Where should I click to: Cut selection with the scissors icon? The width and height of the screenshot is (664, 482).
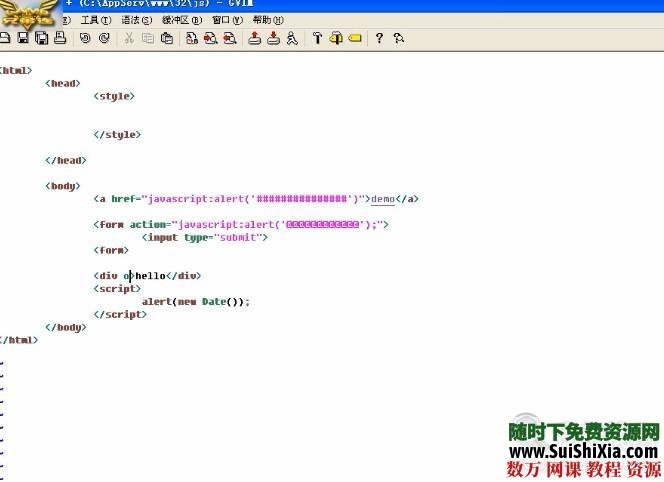129,38
